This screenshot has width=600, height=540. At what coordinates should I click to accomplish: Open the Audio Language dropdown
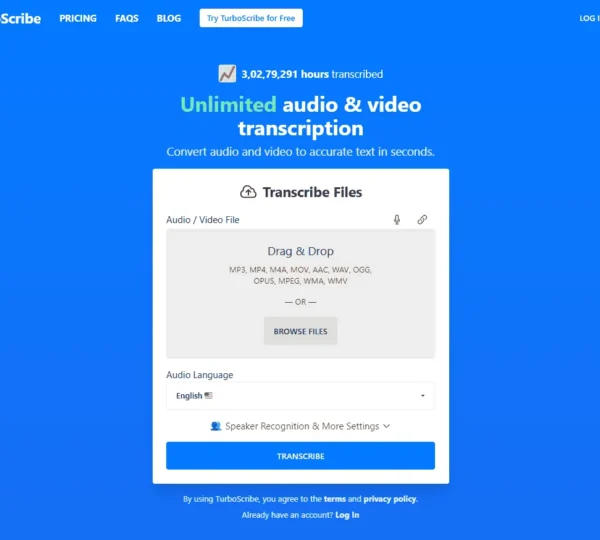point(300,396)
